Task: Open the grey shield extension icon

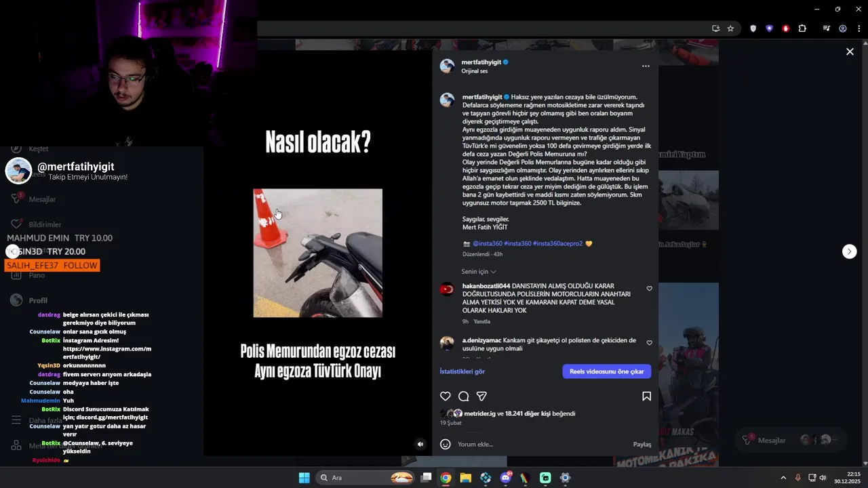Action: pos(753,28)
